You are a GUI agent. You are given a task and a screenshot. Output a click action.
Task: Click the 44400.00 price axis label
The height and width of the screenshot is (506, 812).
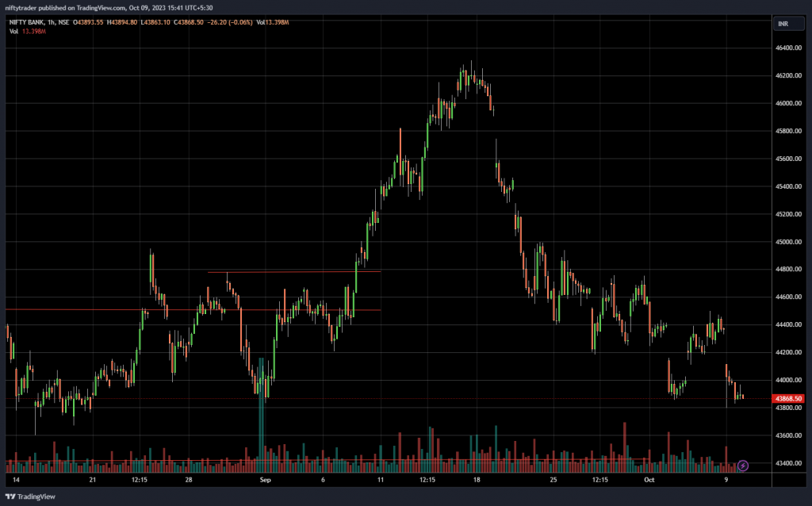click(x=788, y=324)
